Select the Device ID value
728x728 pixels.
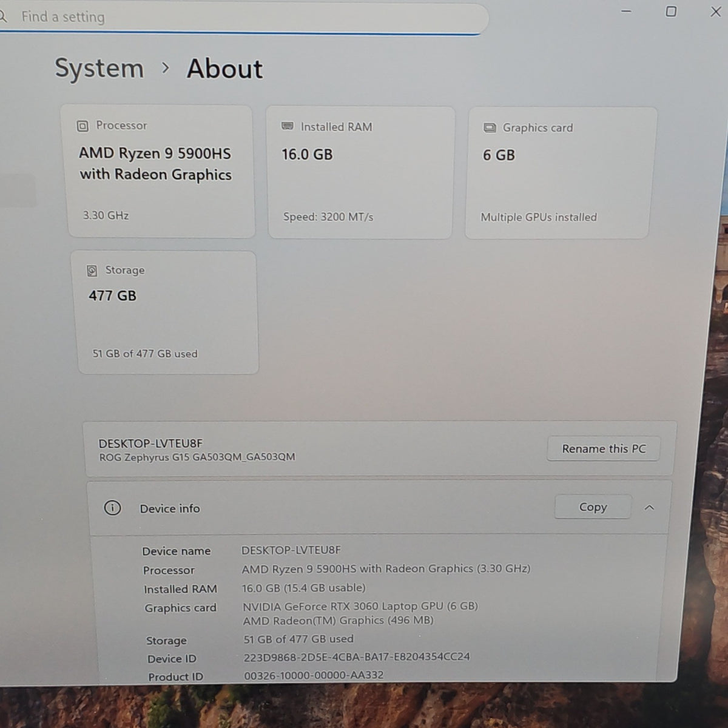(x=357, y=656)
